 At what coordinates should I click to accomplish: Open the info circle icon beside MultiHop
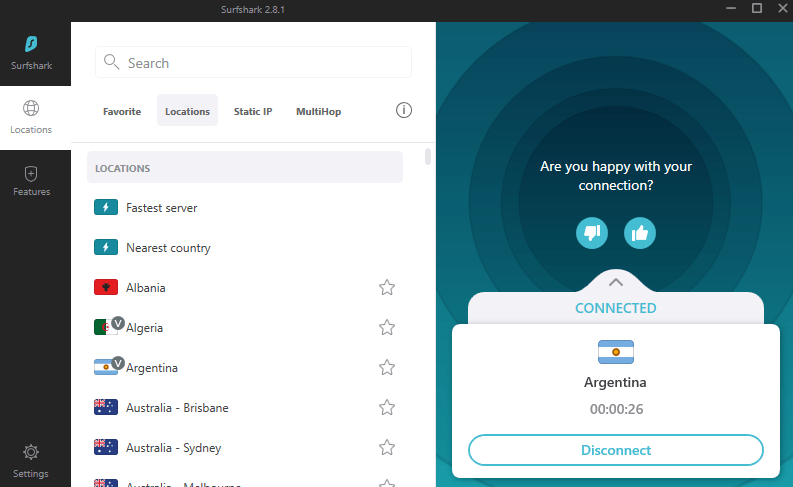click(x=404, y=110)
